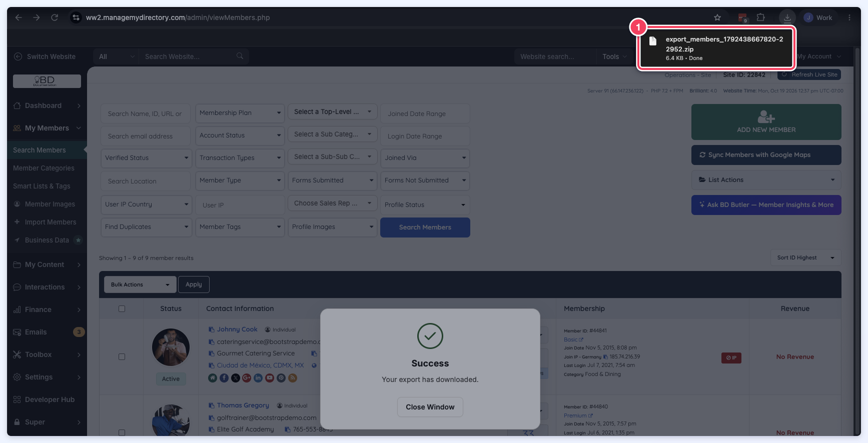Expand the Finance sidebar section

point(47,309)
